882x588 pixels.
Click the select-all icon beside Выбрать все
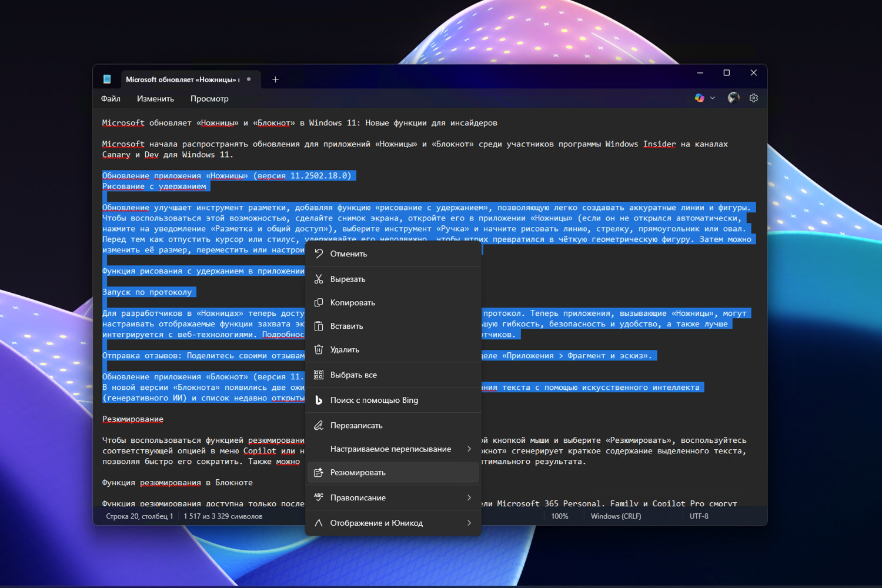pos(319,375)
